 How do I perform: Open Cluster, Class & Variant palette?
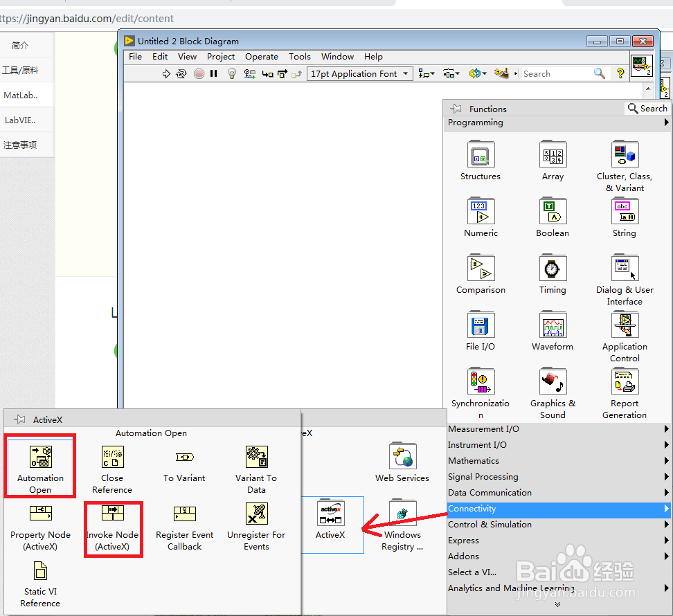point(625,166)
